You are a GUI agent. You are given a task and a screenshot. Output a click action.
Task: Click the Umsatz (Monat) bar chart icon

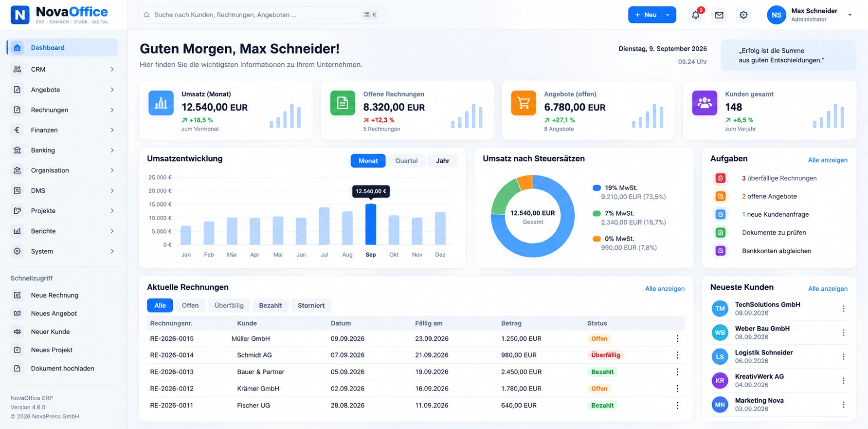(x=161, y=103)
